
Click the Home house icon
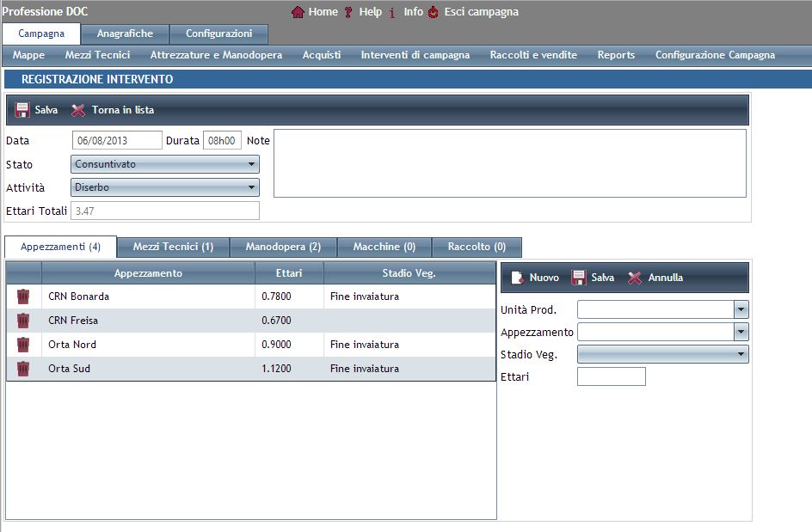298,12
